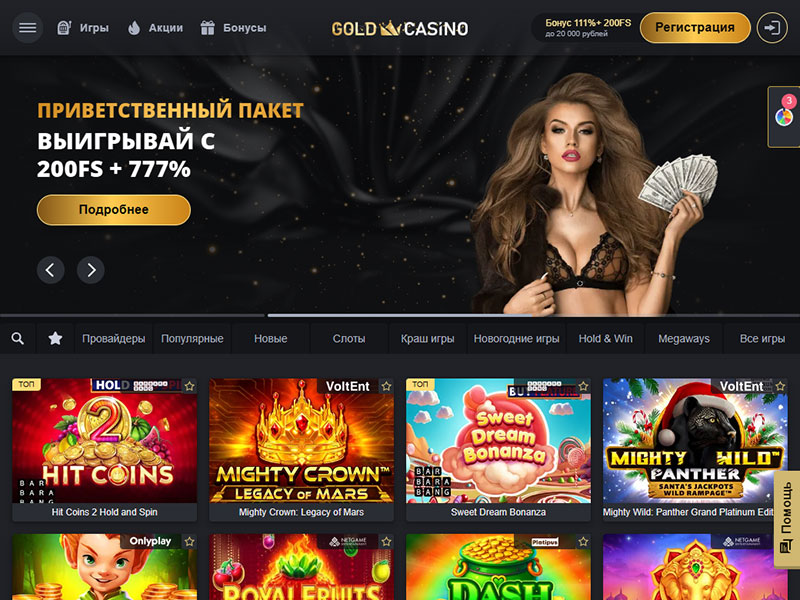Viewport: 800px width, 600px height.
Task: Click the Gold Casino logo
Action: (x=399, y=28)
